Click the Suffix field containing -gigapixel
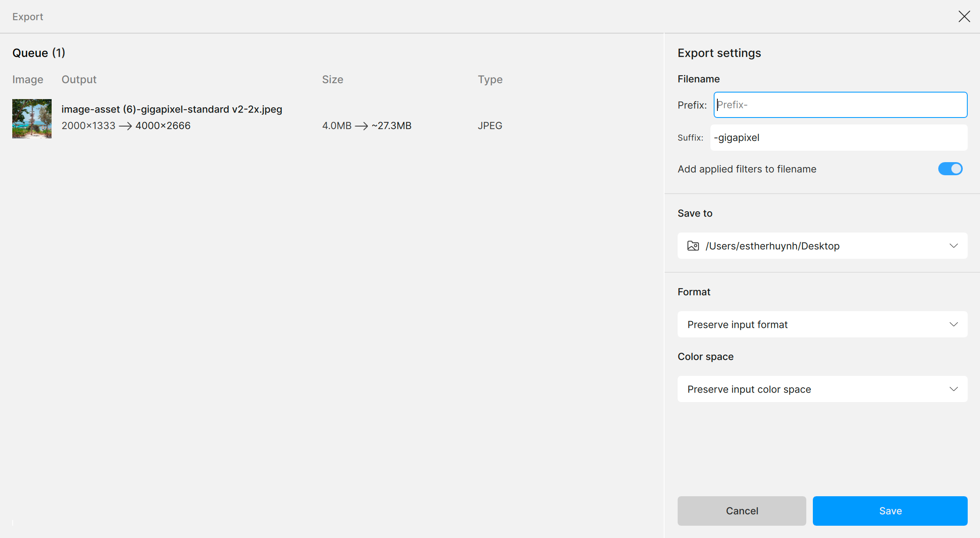Screen dimensions: 980x538 pyautogui.click(x=838, y=138)
